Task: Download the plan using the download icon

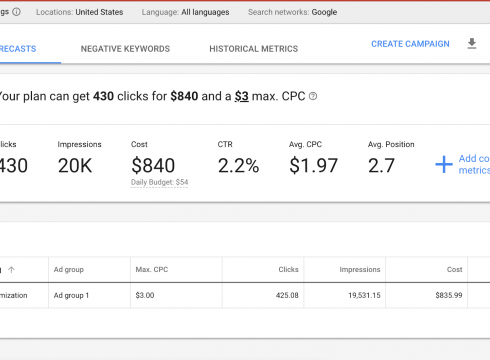Action: (x=472, y=44)
